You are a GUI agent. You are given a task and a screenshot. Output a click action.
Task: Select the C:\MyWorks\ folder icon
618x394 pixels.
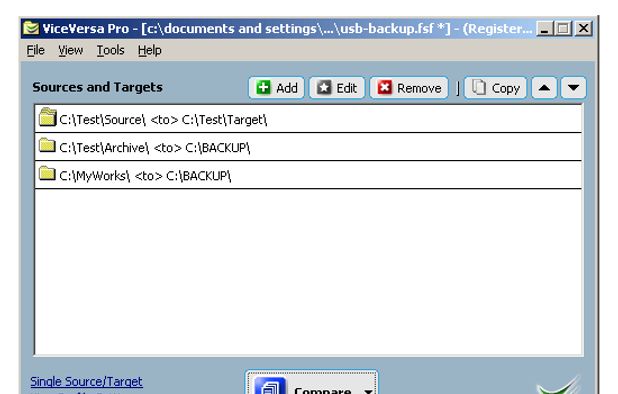click(47, 173)
